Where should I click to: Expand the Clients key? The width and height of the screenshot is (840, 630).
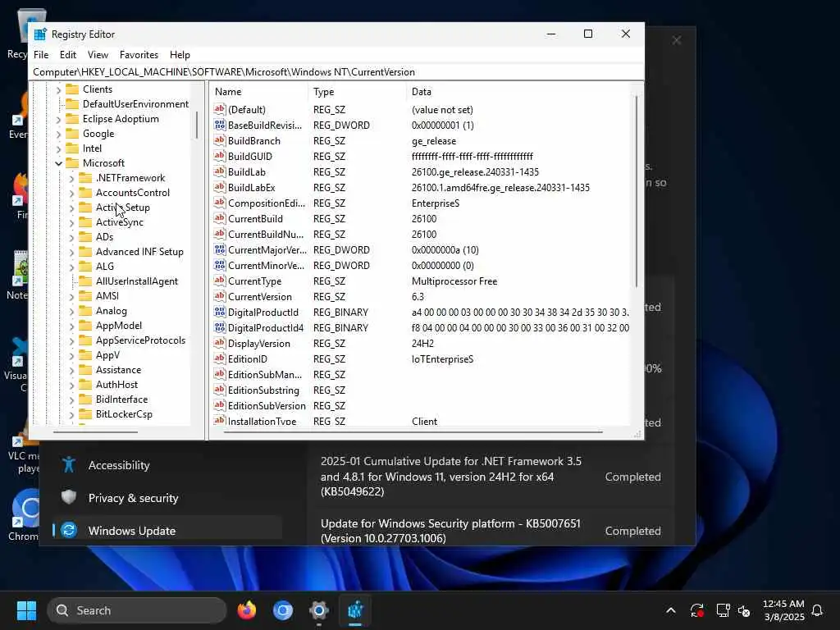(x=58, y=90)
